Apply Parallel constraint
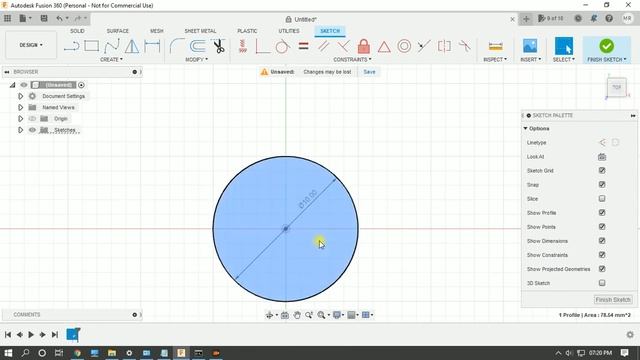 pyautogui.click(x=323, y=46)
